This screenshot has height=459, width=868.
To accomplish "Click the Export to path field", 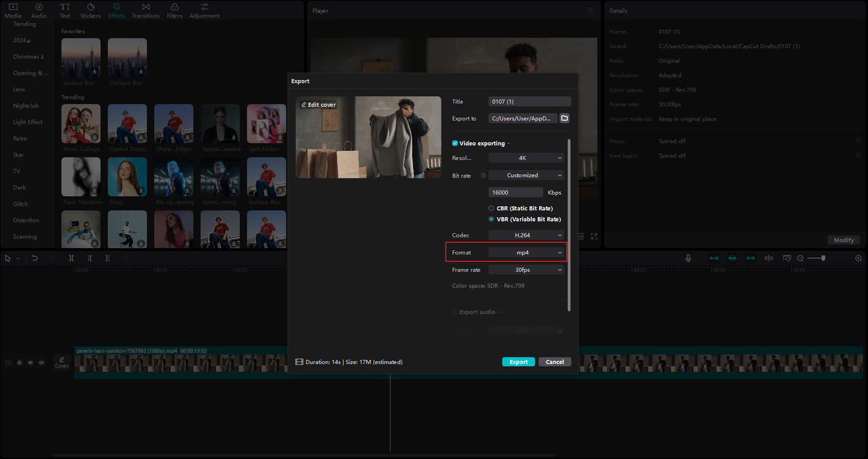I will [523, 119].
